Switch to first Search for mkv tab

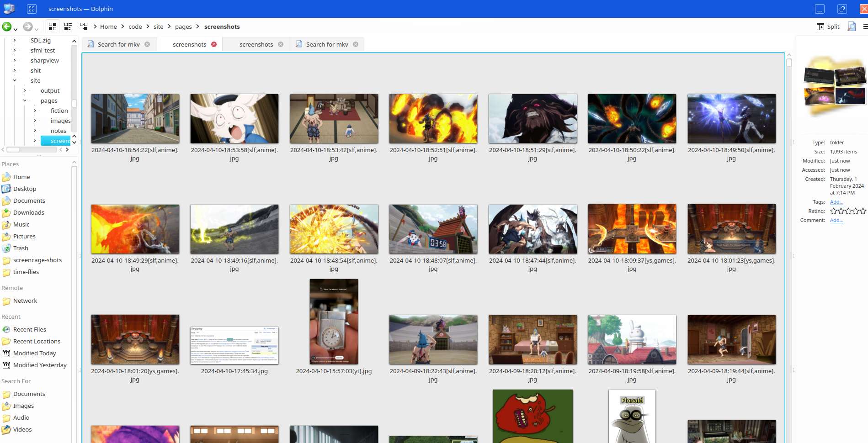point(119,44)
